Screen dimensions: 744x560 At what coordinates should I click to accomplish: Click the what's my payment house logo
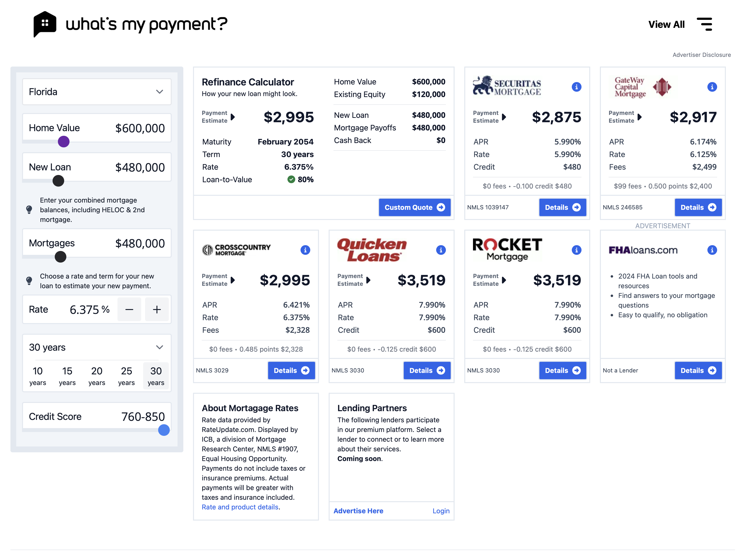pyautogui.click(x=45, y=24)
